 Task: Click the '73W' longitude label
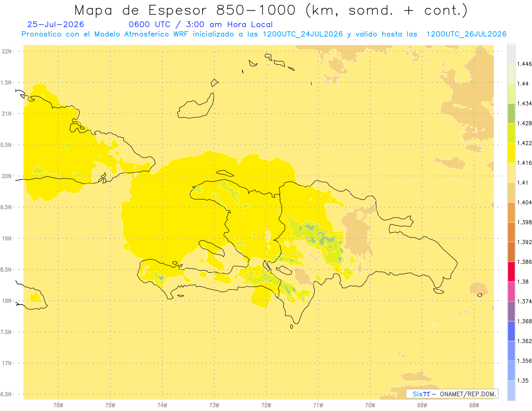[214, 405]
